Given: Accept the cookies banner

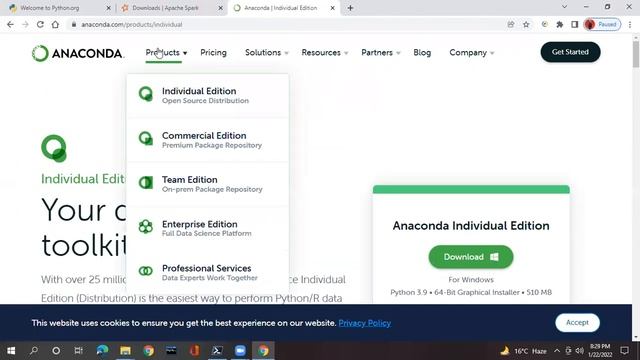Looking at the screenshot, I should (x=577, y=322).
